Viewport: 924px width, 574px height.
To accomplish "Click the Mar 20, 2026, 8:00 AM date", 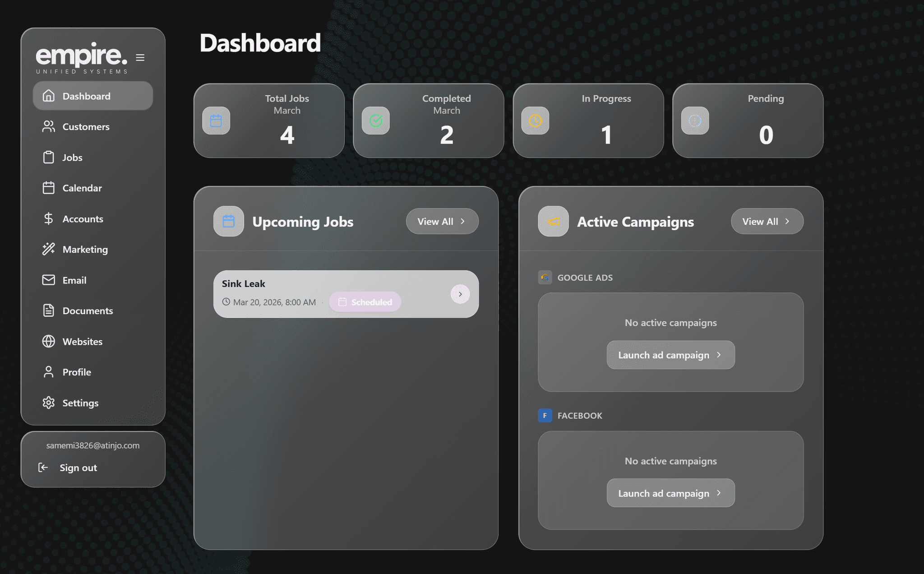I will click(274, 302).
